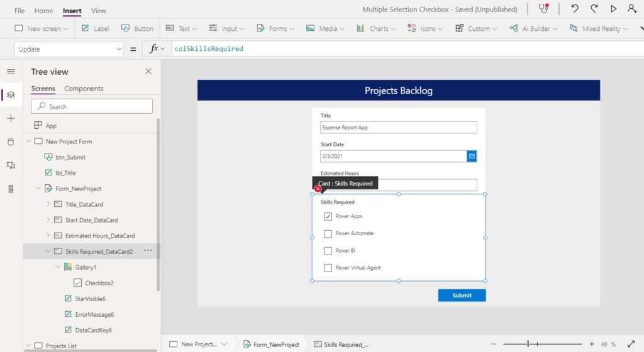The width and height of the screenshot is (644, 352).
Task: Expand the Title_DataCard tree node
Action: point(48,204)
